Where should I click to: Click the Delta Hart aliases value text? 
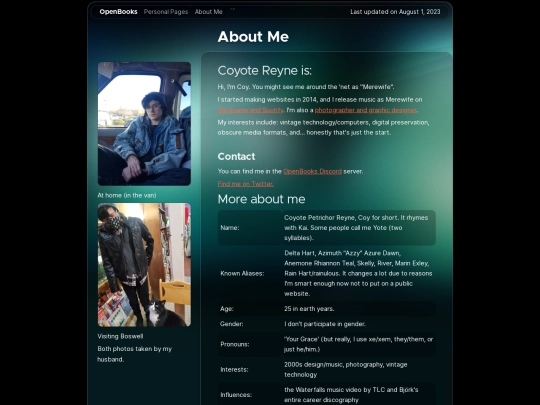(358, 273)
